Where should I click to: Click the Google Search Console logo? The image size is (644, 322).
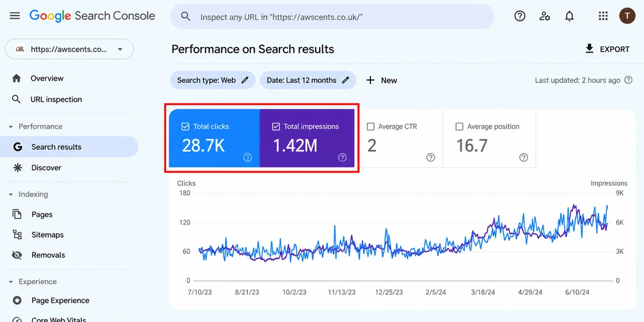click(x=92, y=16)
